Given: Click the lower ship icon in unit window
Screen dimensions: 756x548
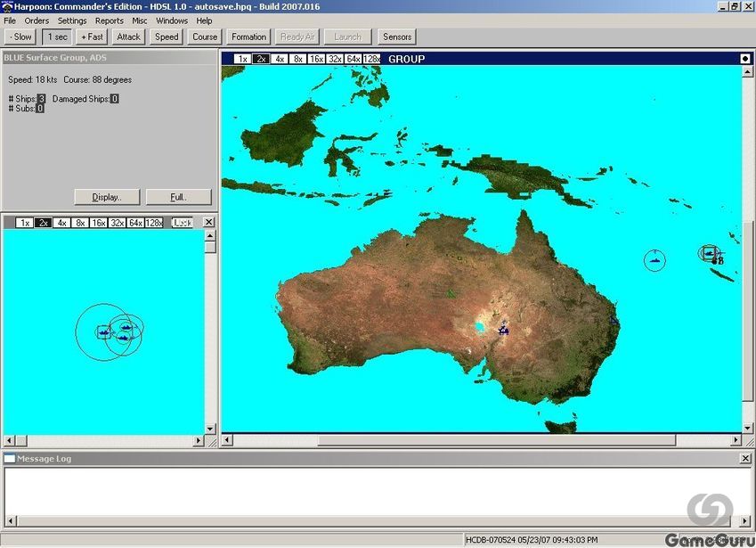Looking at the screenshot, I should 123,337.
